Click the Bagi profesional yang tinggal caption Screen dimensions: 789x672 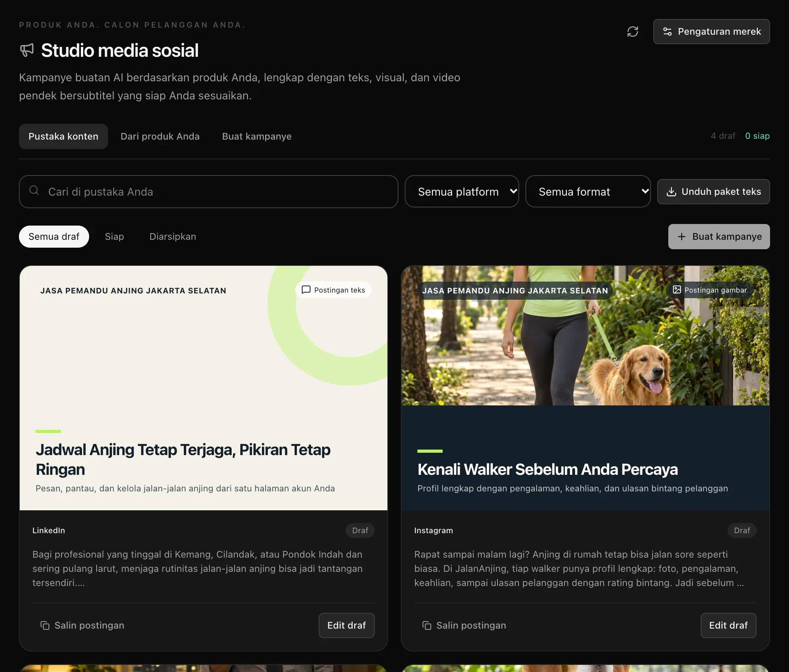click(198, 568)
